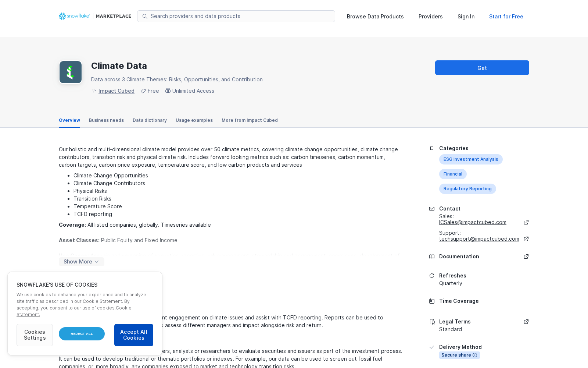Screen dimensions: 588x368
Task: Click the Legal Terms document icon
Action: [x=432, y=322]
